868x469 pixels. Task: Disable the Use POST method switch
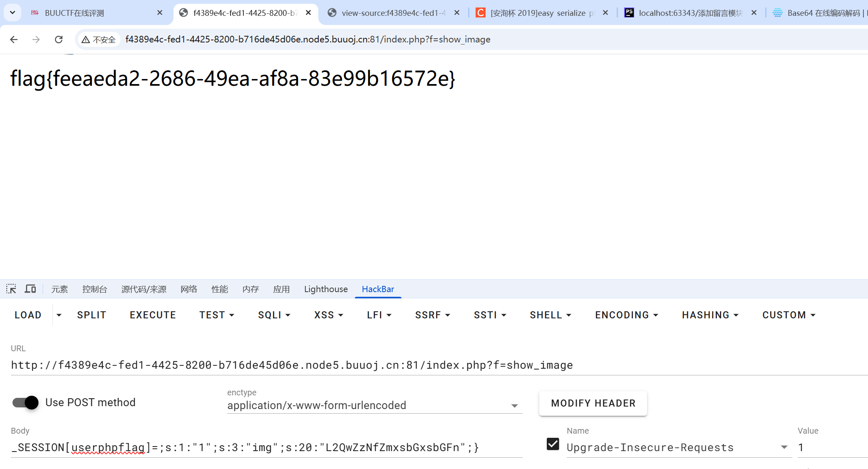[25, 402]
